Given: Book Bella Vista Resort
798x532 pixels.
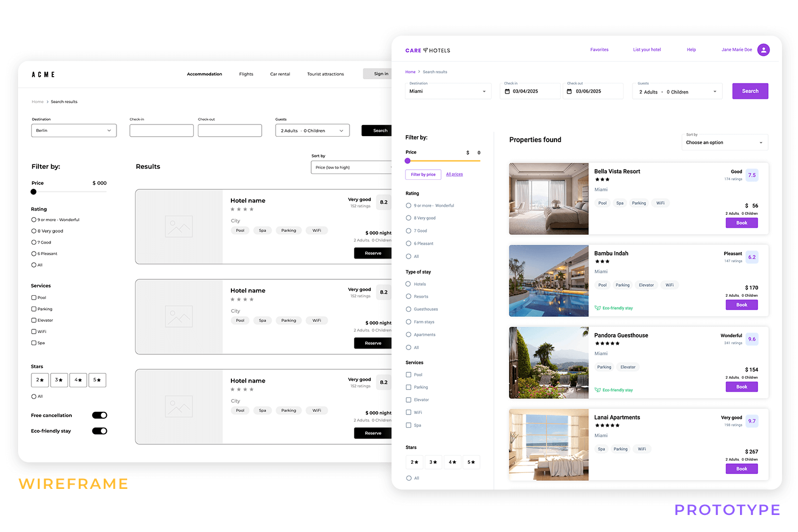Looking at the screenshot, I should click(x=742, y=223).
